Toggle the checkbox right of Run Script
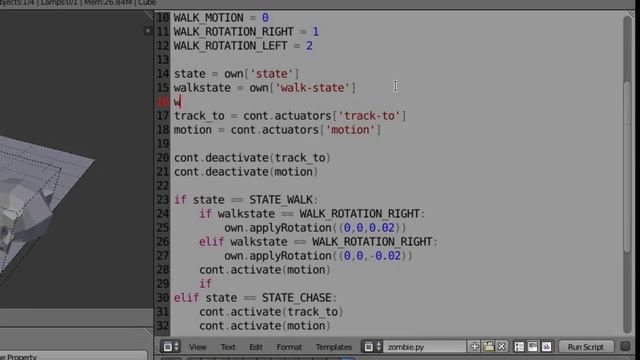Image resolution: width=640 pixels, height=360 pixels. tap(625, 347)
